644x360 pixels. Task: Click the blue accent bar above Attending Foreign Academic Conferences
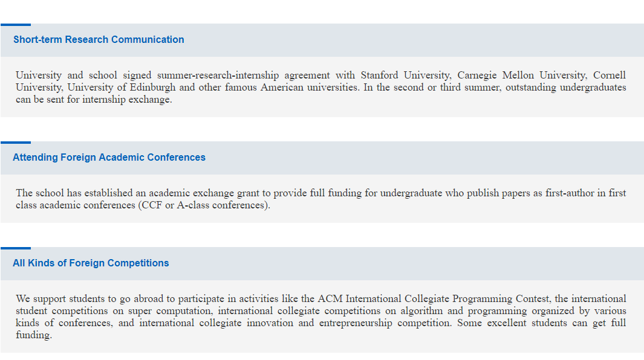tap(16, 143)
